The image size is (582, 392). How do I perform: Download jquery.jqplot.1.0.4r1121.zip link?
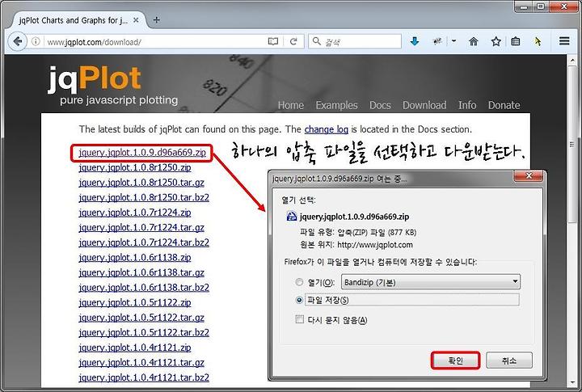(x=135, y=348)
